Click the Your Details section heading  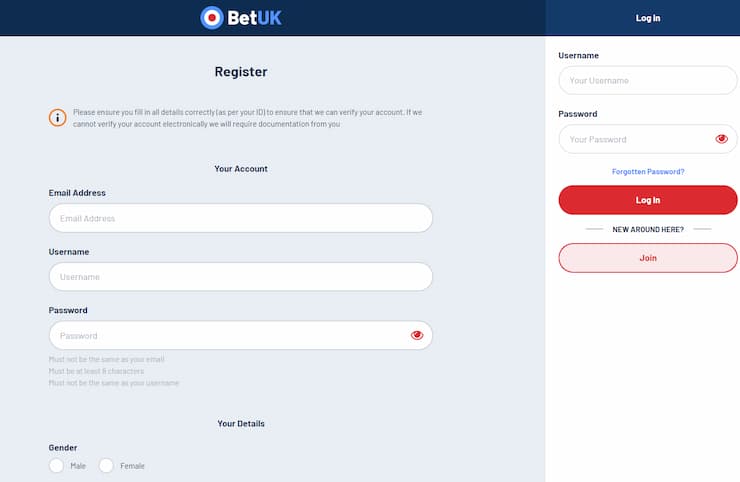[x=241, y=424]
